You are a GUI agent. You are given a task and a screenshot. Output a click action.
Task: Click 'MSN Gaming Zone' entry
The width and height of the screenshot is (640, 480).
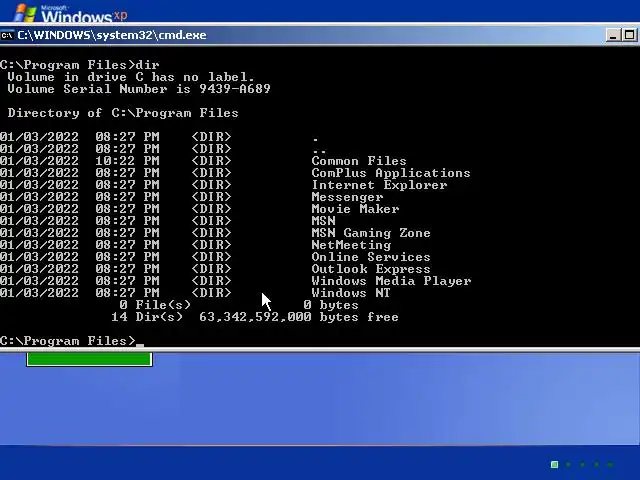tap(371, 233)
